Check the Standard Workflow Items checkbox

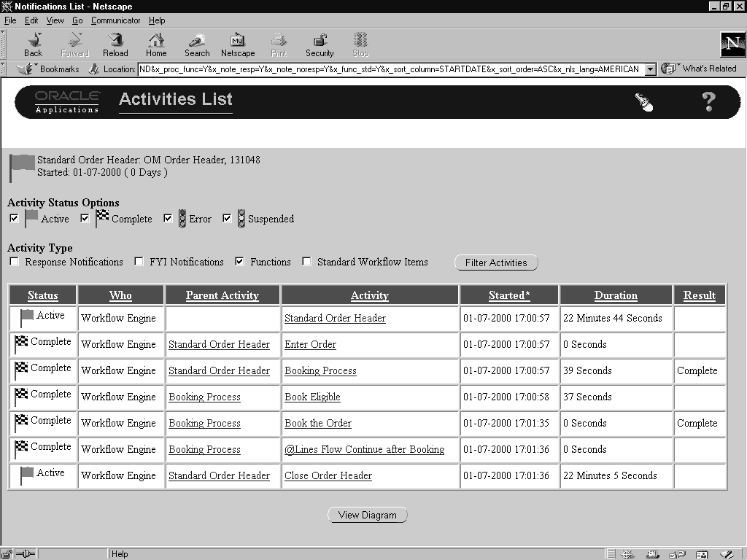[x=307, y=262]
